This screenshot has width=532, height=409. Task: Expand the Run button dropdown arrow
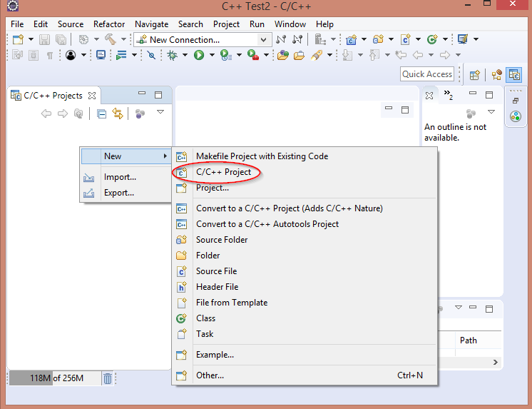click(x=212, y=55)
